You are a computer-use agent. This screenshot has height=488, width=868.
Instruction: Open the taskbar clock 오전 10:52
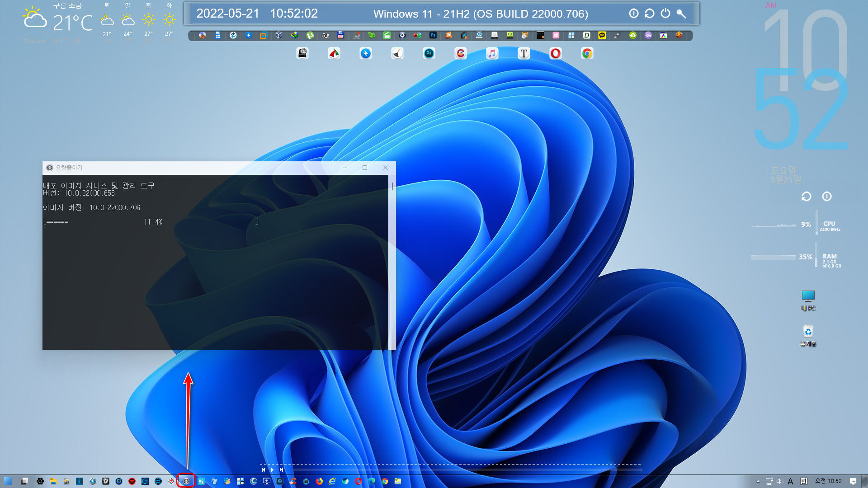(828, 481)
